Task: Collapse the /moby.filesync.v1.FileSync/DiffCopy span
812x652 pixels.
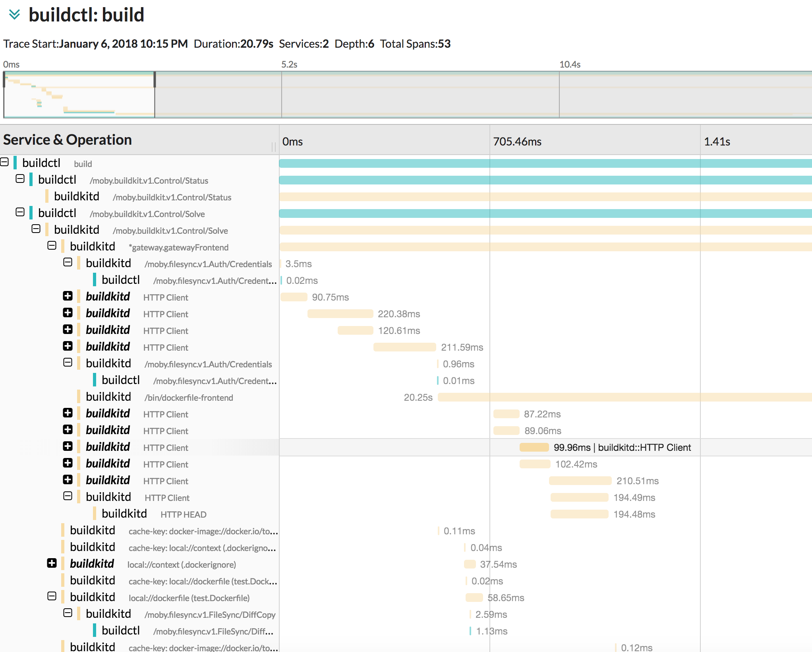Action: coord(68,614)
